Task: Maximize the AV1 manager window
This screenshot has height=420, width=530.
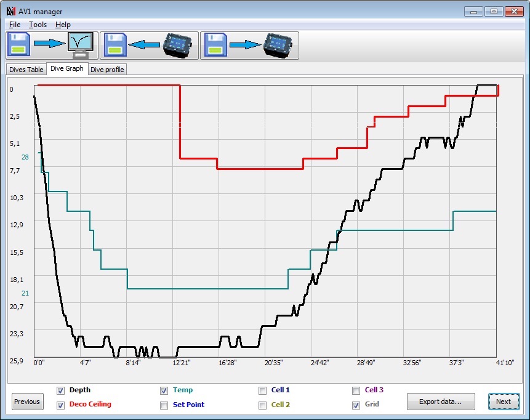Action: 494,12
